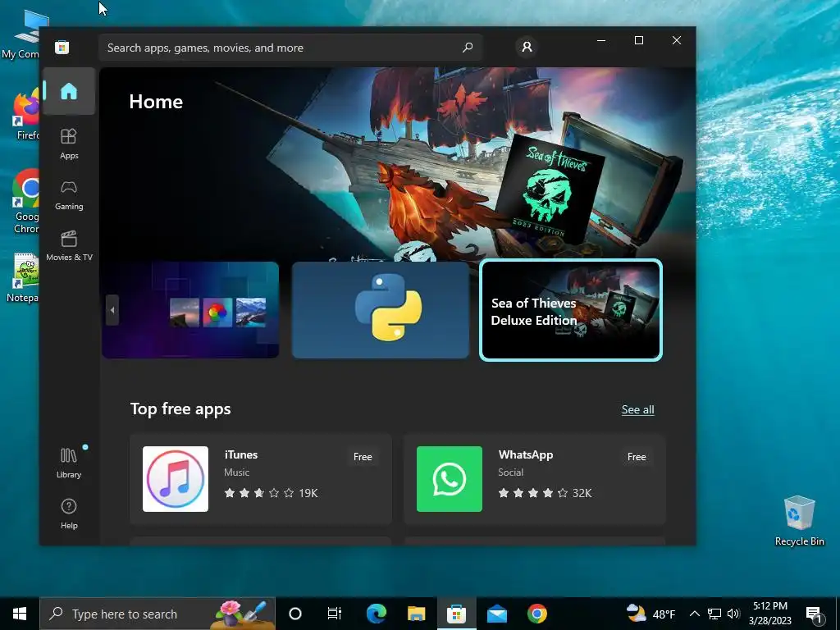Show previous carousel slide with left arrow
This screenshot has height=630, width=840.
[112, 309]
